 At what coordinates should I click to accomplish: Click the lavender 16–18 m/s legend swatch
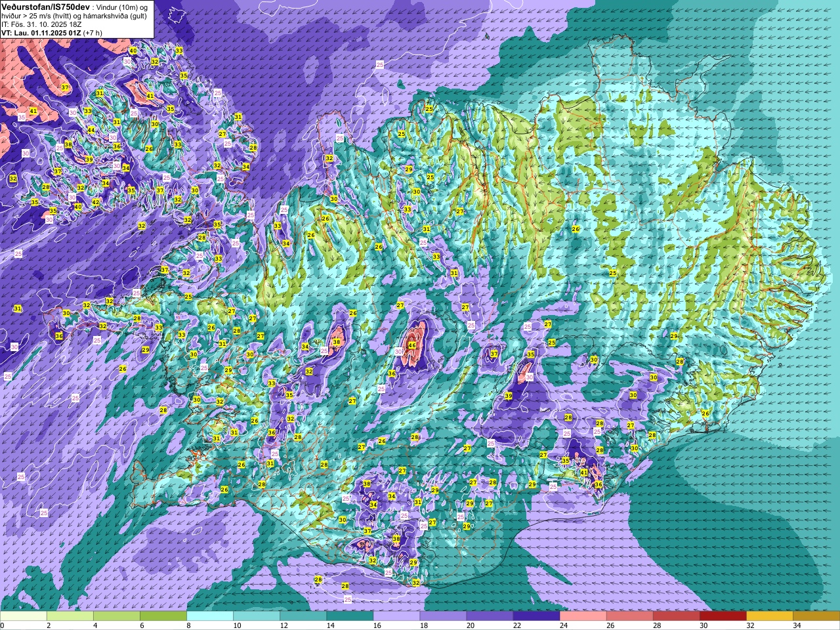[396, 616]
